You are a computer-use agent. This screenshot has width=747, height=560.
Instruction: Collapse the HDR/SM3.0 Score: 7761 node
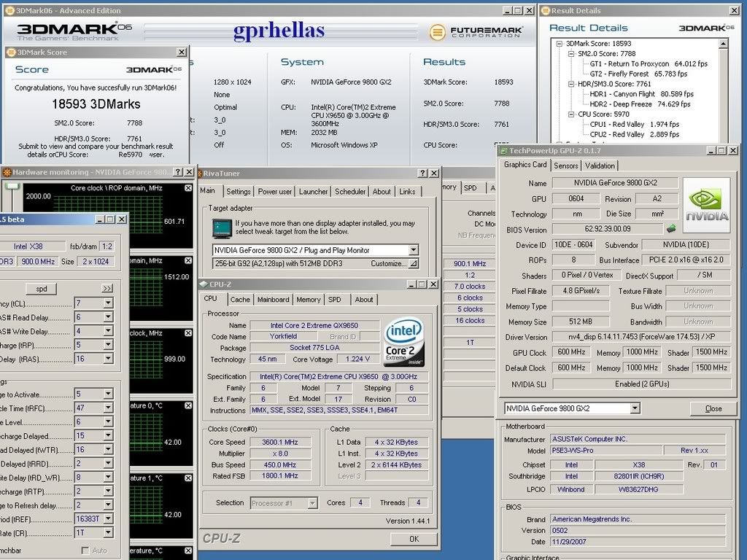[571, 84]
